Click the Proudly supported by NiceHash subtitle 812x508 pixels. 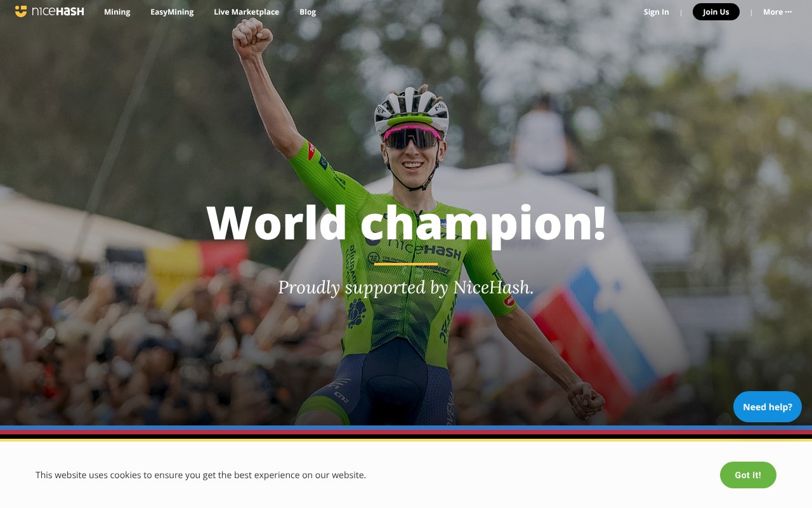pos(406,288)
